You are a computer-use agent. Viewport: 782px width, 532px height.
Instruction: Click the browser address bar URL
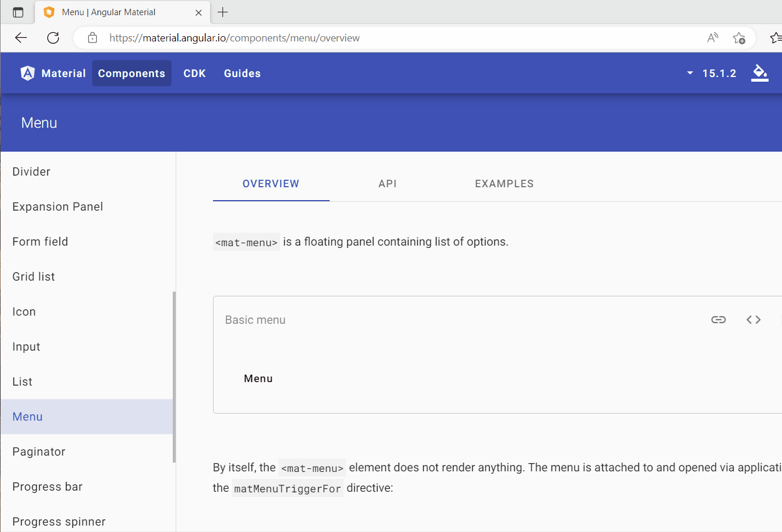pyautogui.click(x=235, y=38)
